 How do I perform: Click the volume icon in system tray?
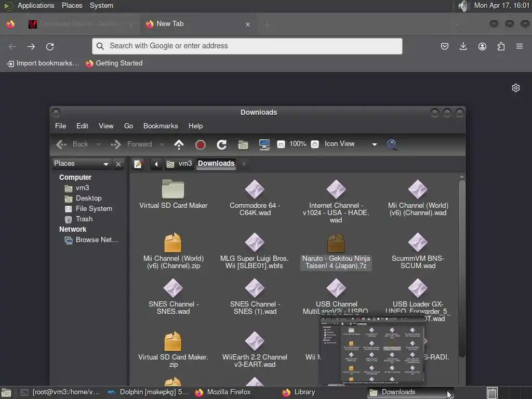463,6
